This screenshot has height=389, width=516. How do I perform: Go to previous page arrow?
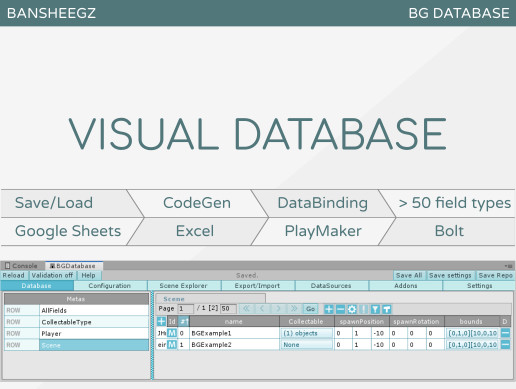262,309
